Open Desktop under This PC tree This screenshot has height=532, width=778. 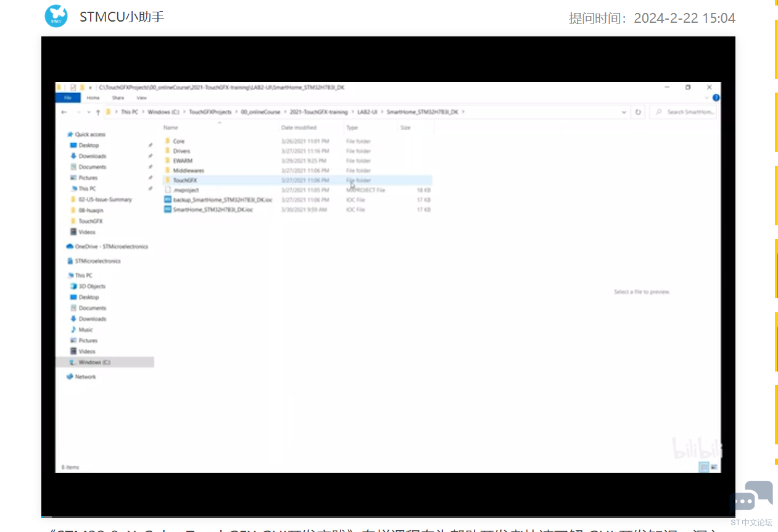(x=88, y=297)
